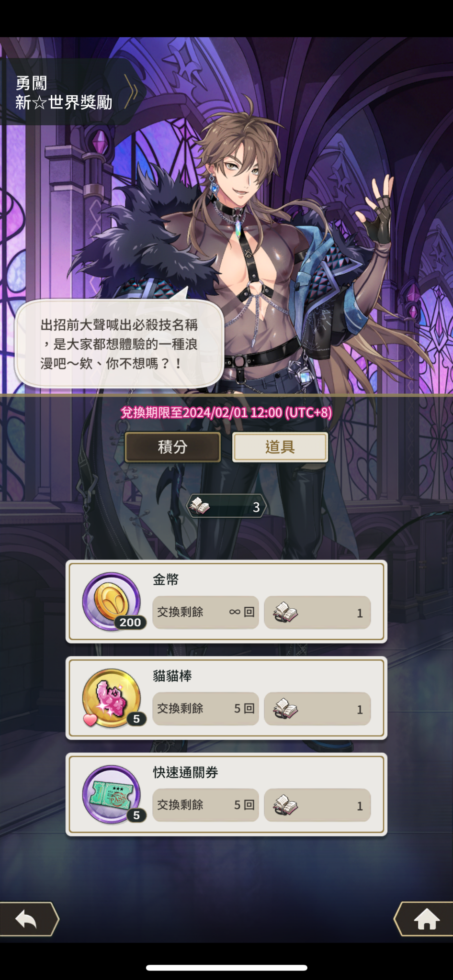Switch to the 積分 tab
The image size is (453, 980).
coord(173,447)
